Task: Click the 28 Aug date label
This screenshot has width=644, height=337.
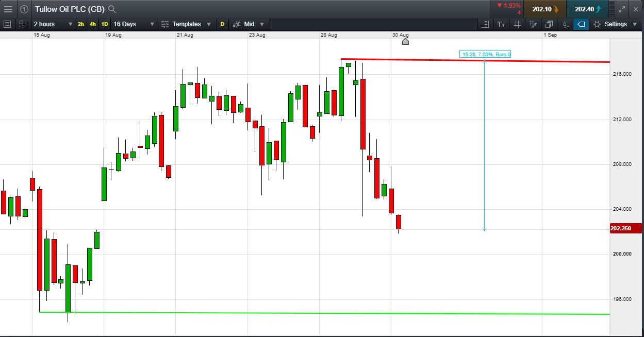Action: (x=328, y=35)
